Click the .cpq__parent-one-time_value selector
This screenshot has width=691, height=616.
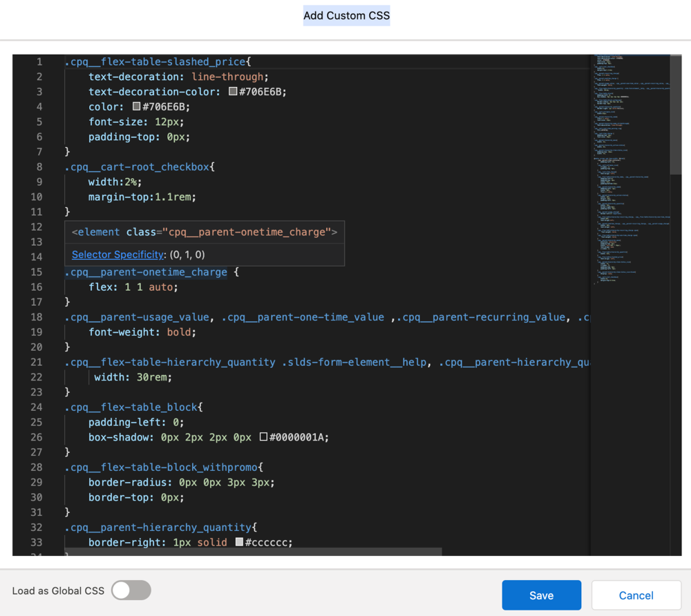(303, 317)
